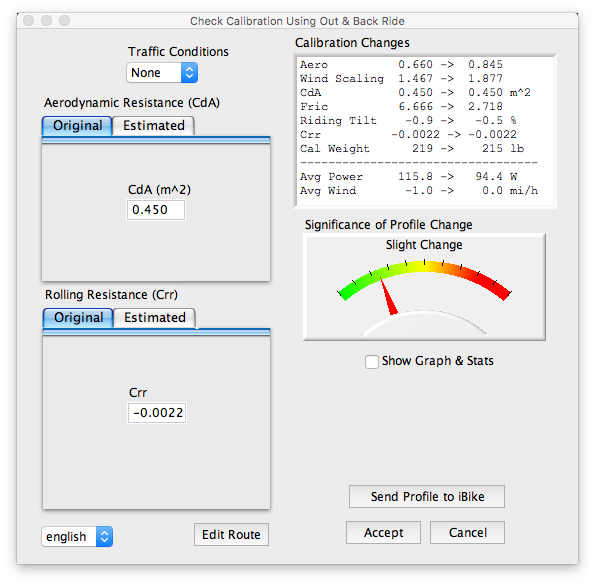Select the Original tab under Aerodynamic Resistance

click(x=77, y=126)
